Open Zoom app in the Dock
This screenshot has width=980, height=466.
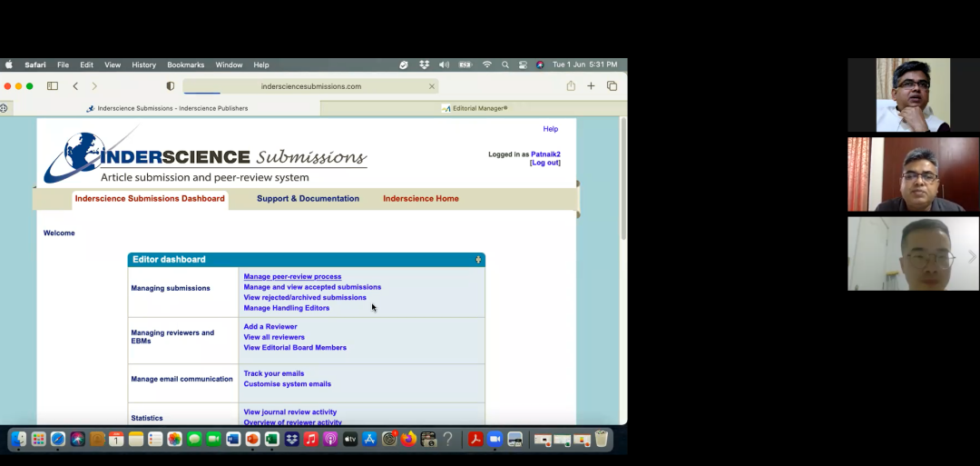[x=495, y=439]
